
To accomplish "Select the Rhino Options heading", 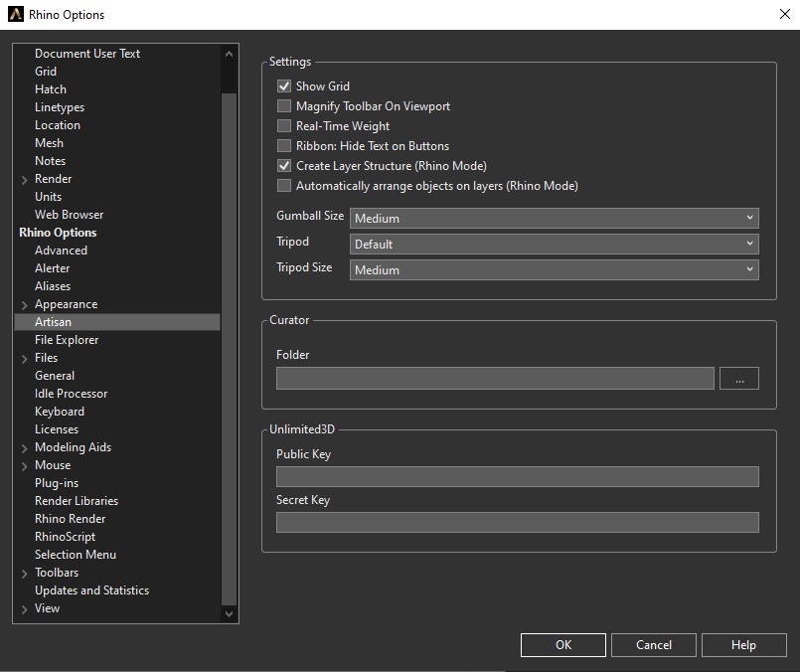I will coord(58,233).
